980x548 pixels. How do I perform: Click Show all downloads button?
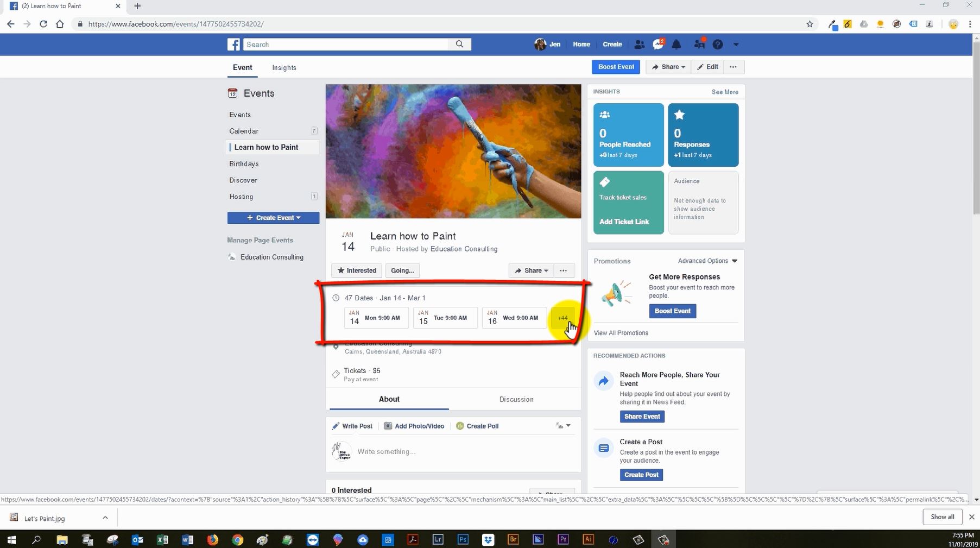[942, 517]
